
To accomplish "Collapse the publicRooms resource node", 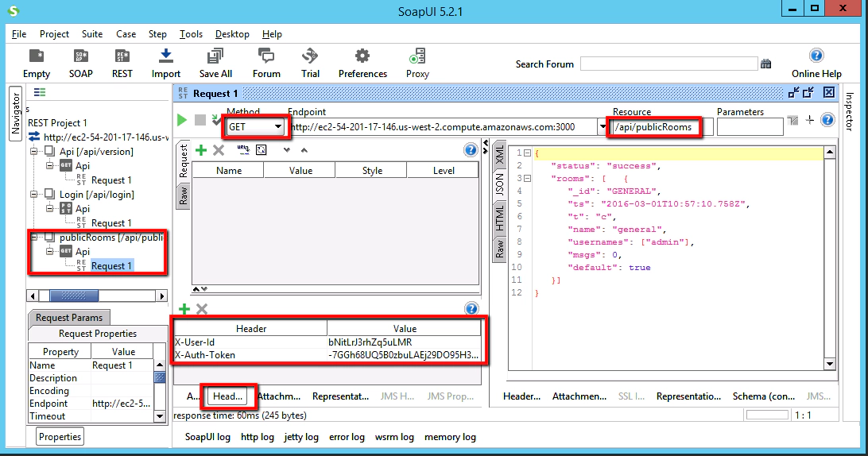I will pyautogui.click(x=34, y=237).
